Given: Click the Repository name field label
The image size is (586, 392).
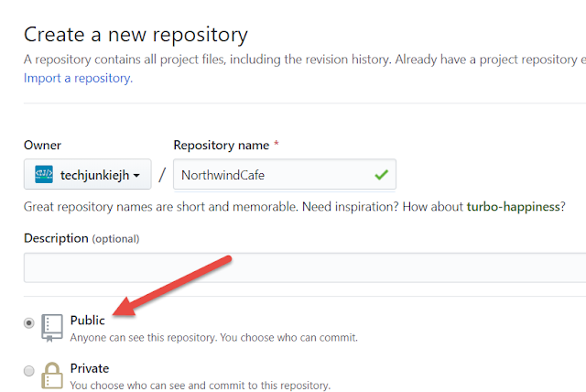Looking at the screenshot, I should click(x=222, y=145).
